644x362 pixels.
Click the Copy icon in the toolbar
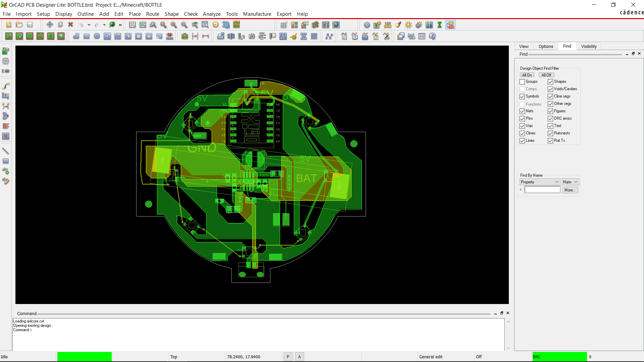pyautogui.click(x=60, y=24)
